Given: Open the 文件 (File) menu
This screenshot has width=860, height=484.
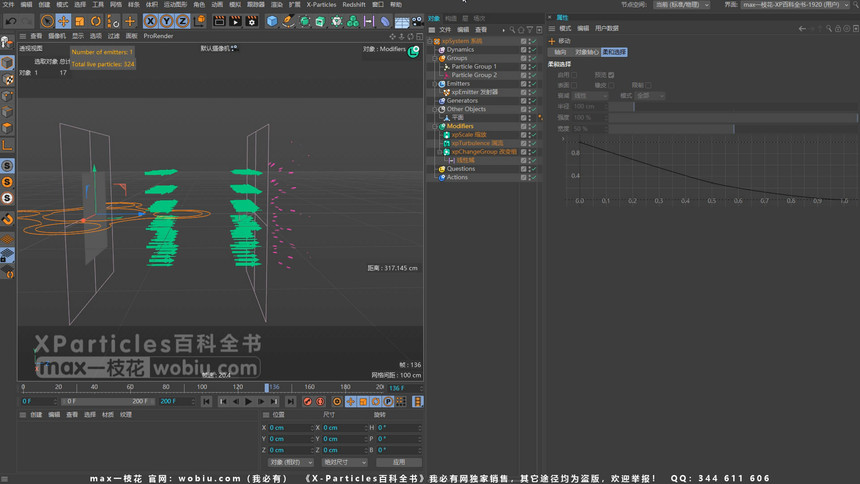Looking at the screenshot, I should pos(8,4).
